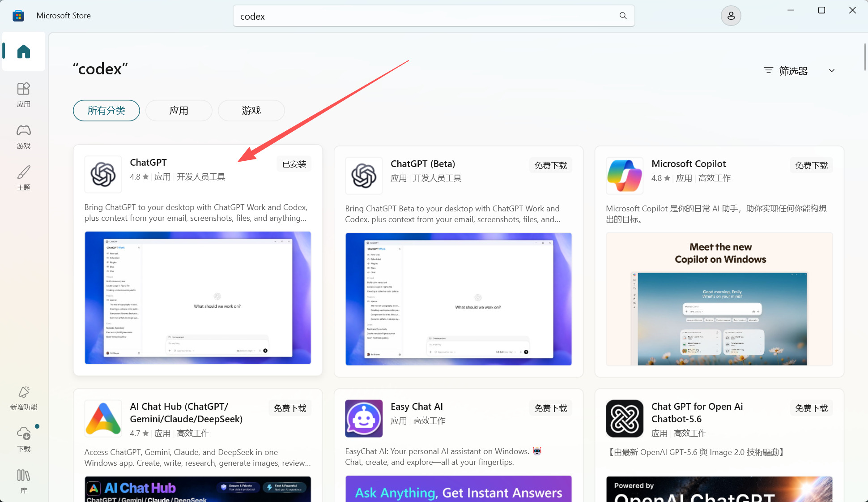
Task: Open the 应用 section in the sidebar
Action: click(24, 95)
